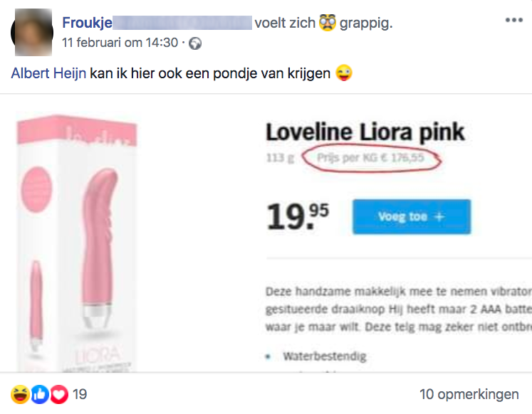The height and width of the screenshot is (414, 532).
Task: Open Froukje's profile name link
Action: pyautogui.click(x=87, y=23)
